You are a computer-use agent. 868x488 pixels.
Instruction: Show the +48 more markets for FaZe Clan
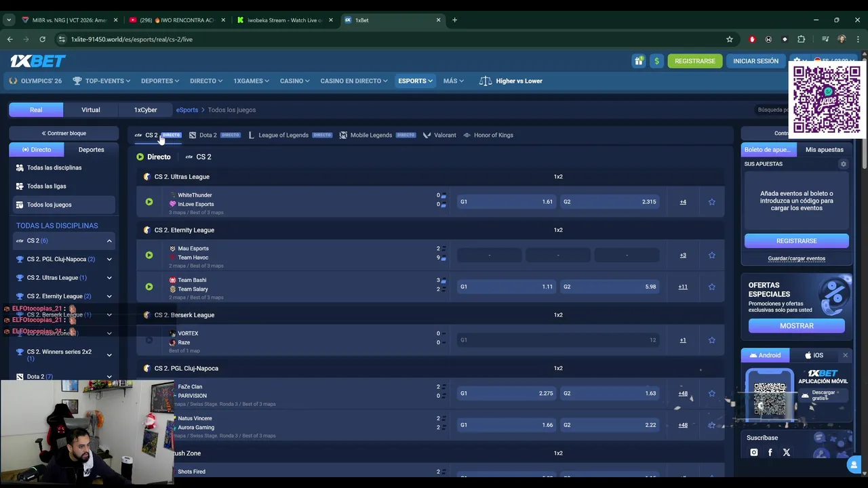point(683,393)
